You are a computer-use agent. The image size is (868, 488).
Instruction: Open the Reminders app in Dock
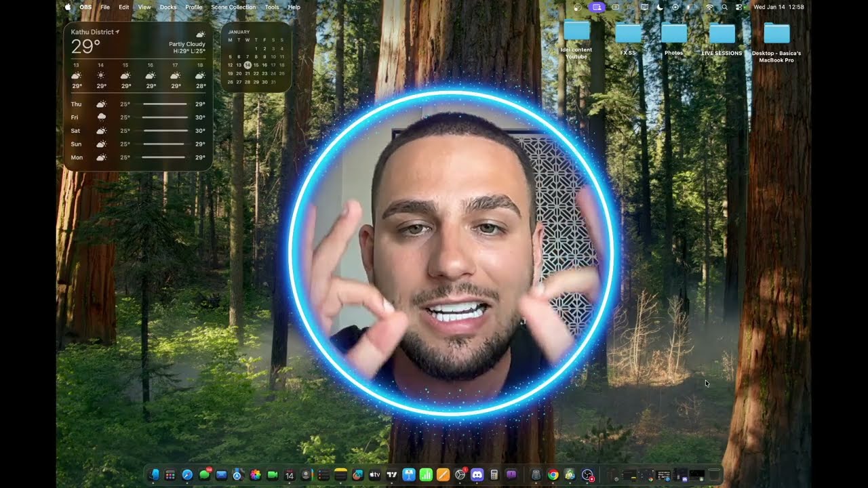click(323, 475)
